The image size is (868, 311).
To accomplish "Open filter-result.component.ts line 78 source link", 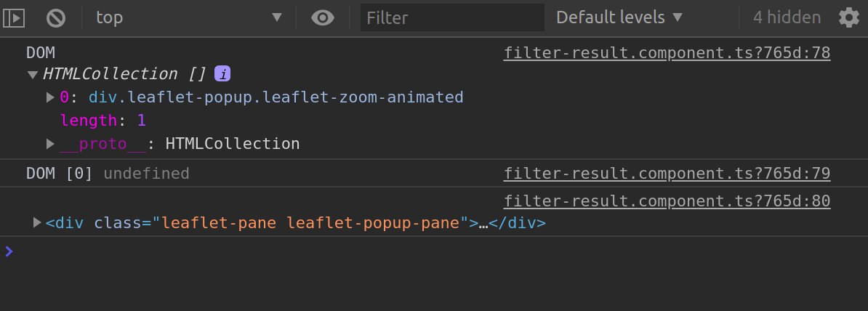I will click(667, 53).
